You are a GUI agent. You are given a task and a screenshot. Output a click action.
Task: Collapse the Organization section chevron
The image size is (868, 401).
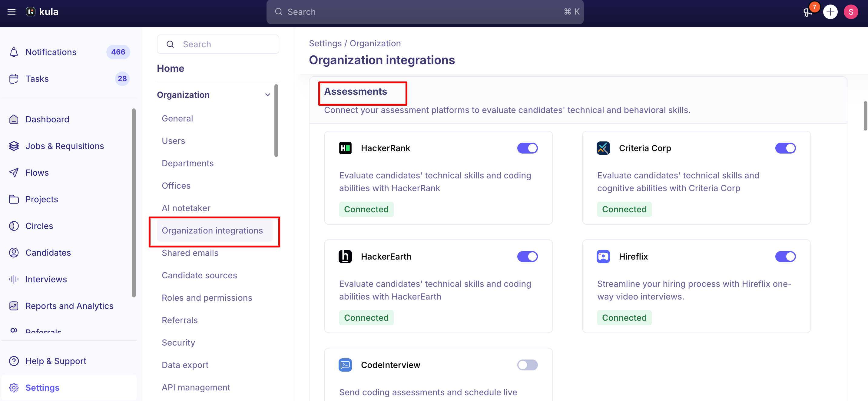267,95
